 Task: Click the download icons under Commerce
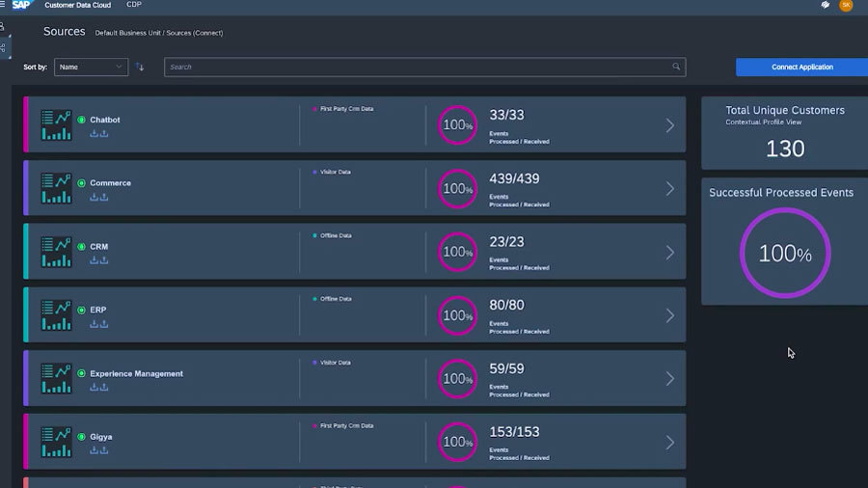tap(98, 197)
